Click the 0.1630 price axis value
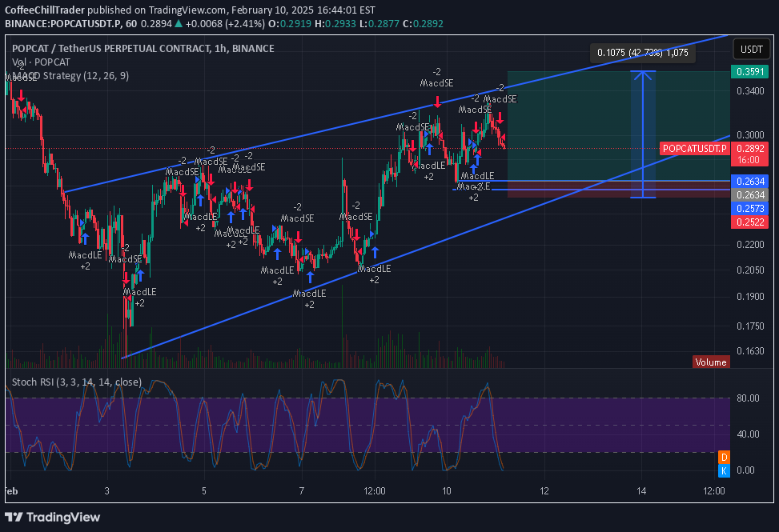The image size is (779, 532). tap(750, 351)
